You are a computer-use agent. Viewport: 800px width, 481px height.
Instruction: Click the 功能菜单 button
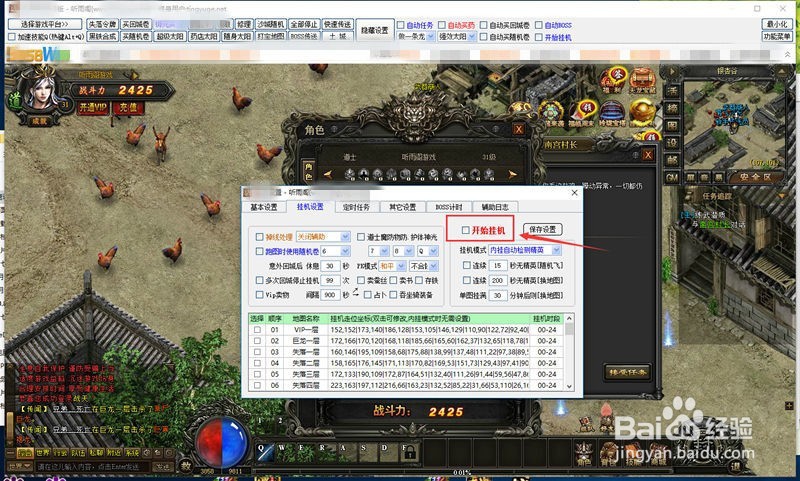777,36
